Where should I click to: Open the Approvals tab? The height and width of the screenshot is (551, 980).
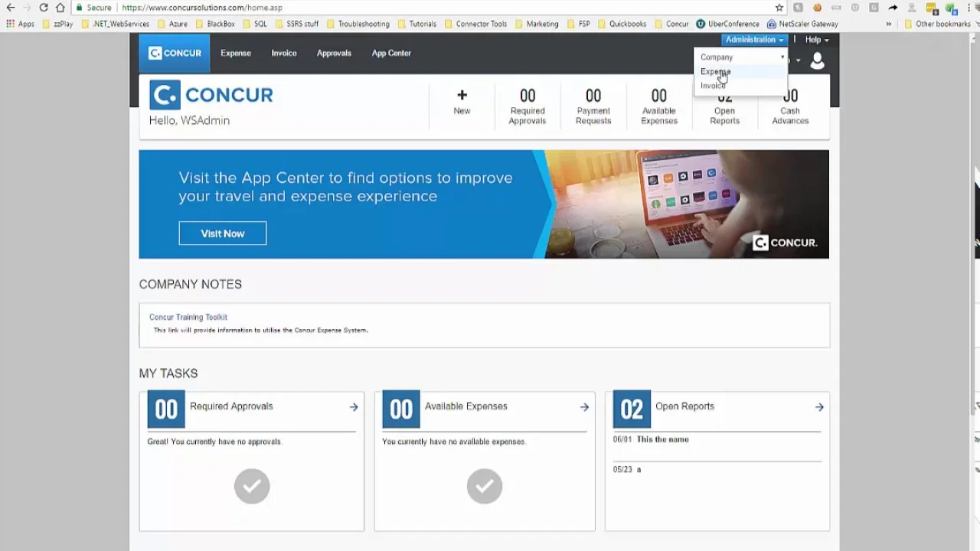coord(334,53)
